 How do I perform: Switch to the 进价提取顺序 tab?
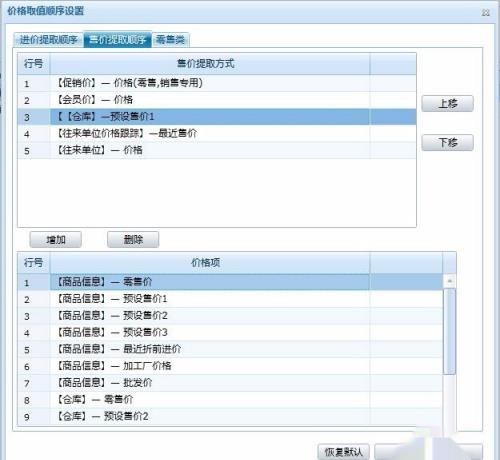(x=49, y=40)
